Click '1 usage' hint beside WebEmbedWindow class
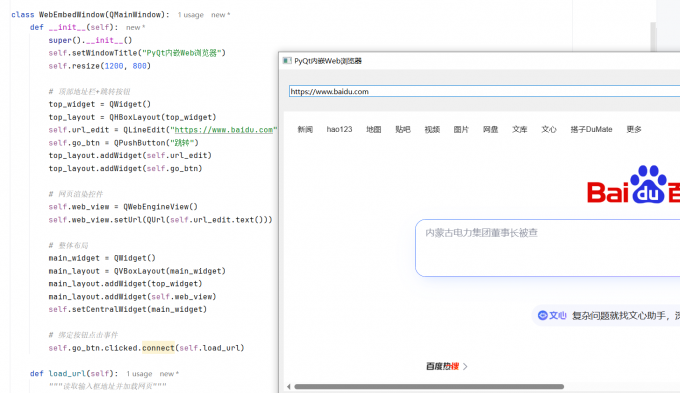 (x=190, y=15)
